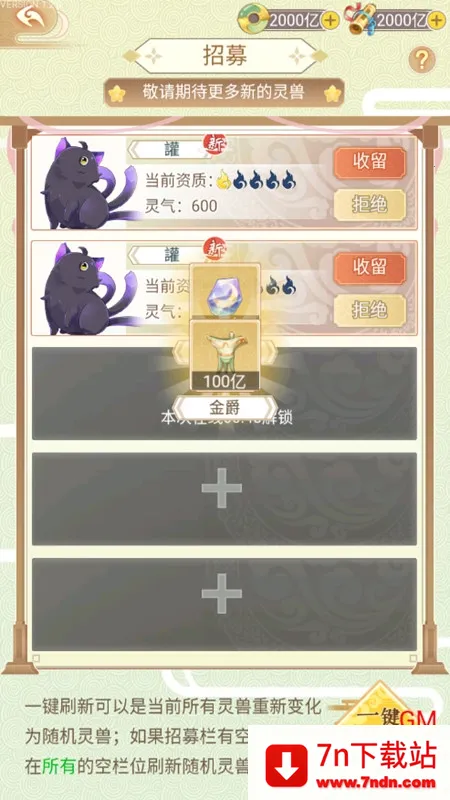450x800 pixels.
Task: Tap the back arrow icon
Action: click(x=30, y=17)
